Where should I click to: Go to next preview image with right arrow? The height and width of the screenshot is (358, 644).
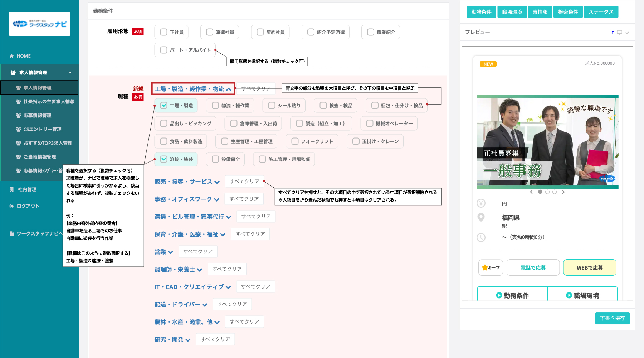point(563,192)
